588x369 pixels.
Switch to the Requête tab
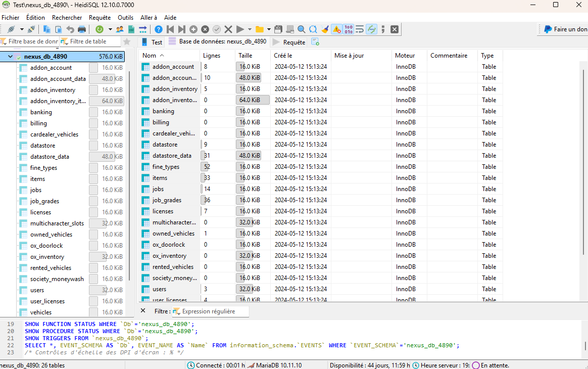[289, 42]
